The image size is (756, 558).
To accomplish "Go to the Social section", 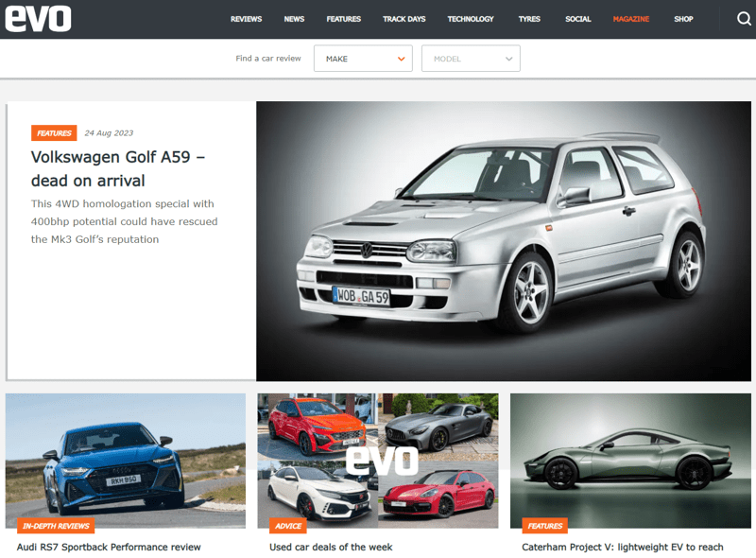I will 578,19.
